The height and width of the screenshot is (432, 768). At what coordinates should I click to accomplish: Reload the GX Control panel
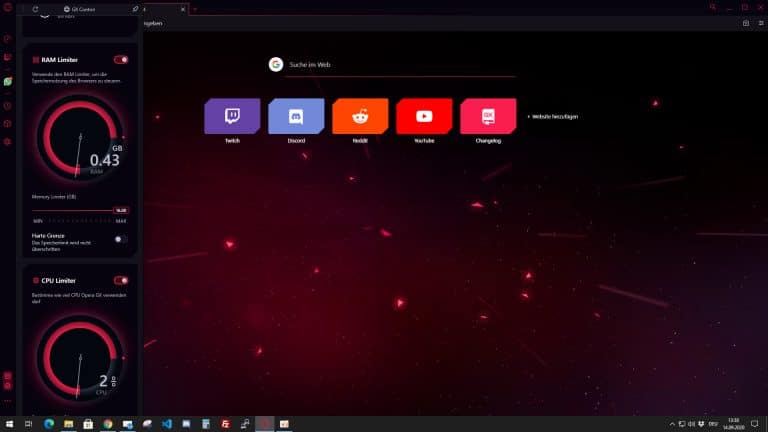pos(36,9)
